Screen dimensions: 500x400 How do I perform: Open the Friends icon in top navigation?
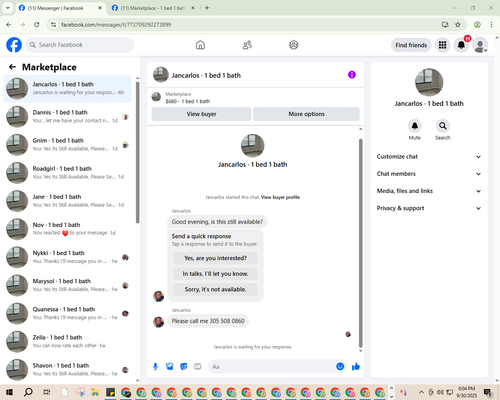pyautogui.click(x=247, y=45)
